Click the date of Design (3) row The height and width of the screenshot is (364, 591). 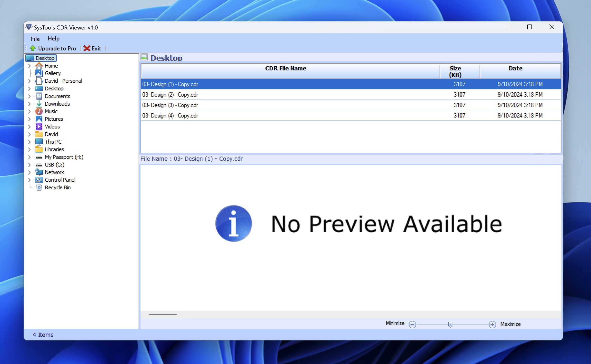tap(520, 105)
